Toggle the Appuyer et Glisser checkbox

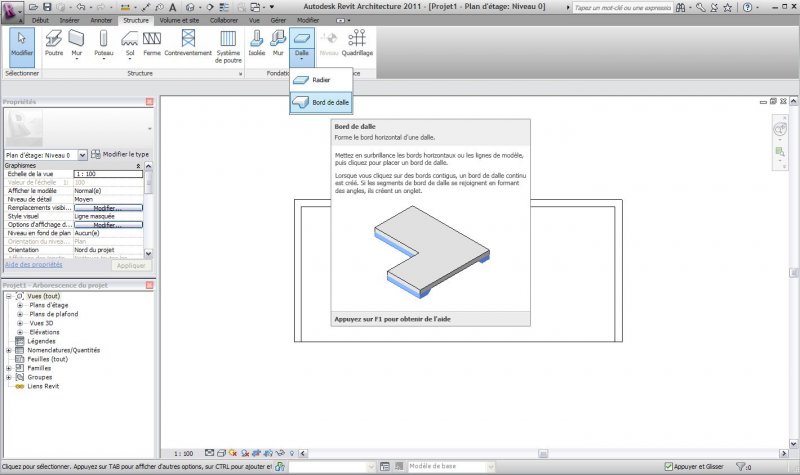(668, 466)
